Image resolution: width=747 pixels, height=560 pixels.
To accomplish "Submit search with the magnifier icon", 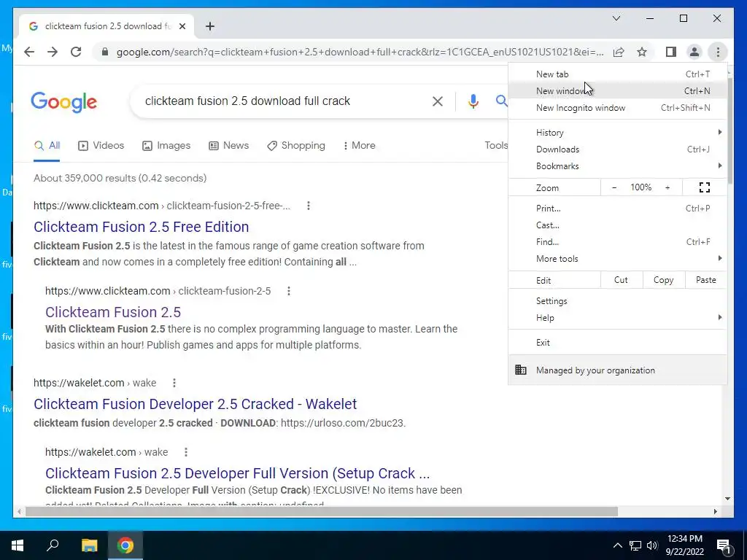I will click(501, 101).
